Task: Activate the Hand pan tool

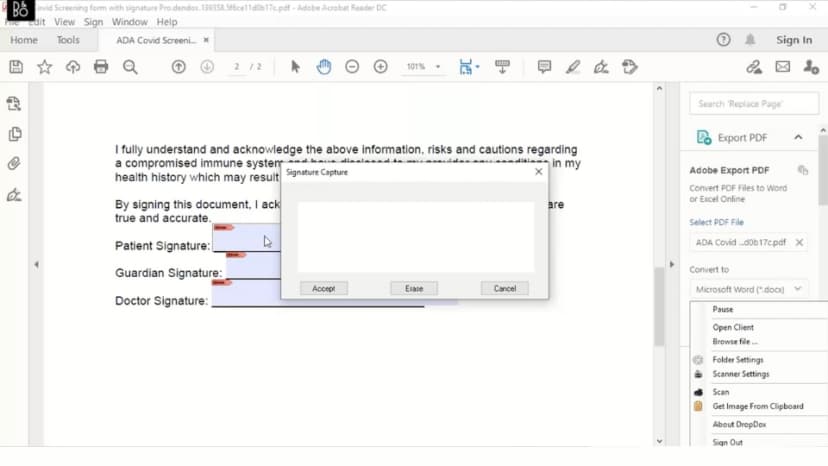Action: tap(324, 67)
